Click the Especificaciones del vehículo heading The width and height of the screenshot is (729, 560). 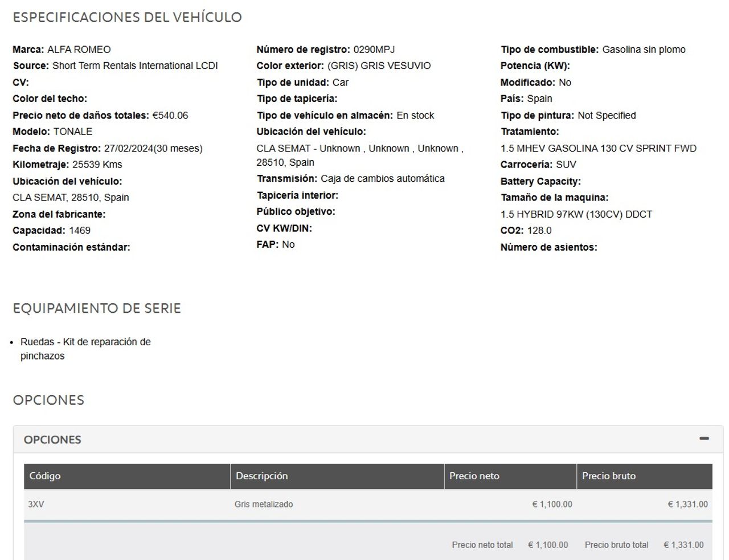[128, 17]
